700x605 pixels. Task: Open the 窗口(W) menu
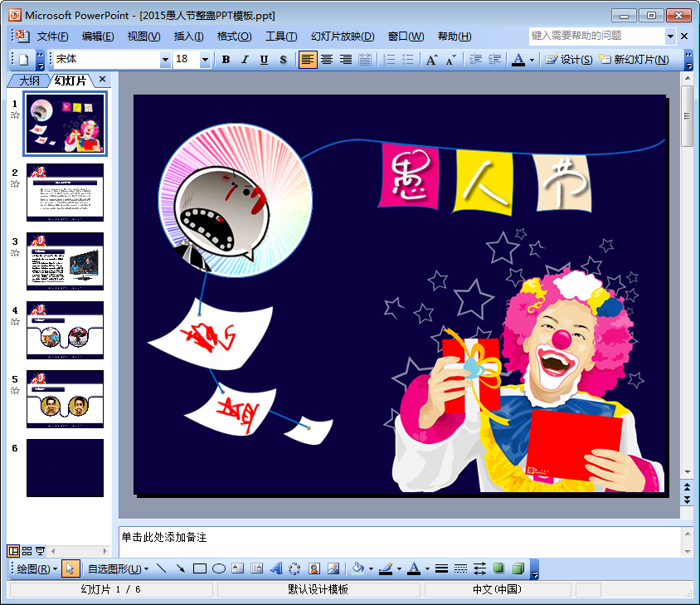(406, 37)
